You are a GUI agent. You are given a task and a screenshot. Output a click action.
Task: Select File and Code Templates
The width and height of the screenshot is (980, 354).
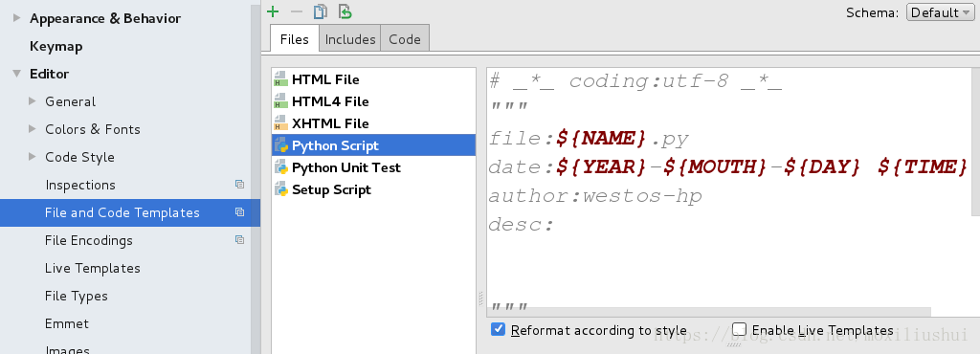130,212
